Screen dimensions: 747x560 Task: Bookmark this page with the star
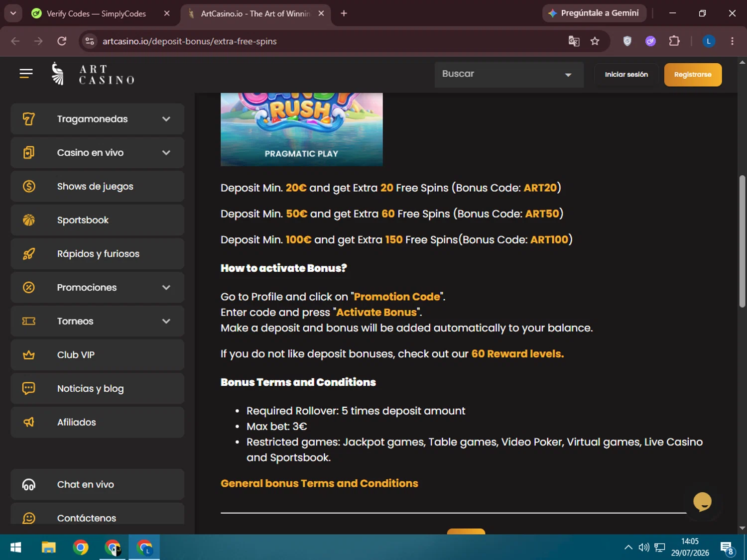595,41
